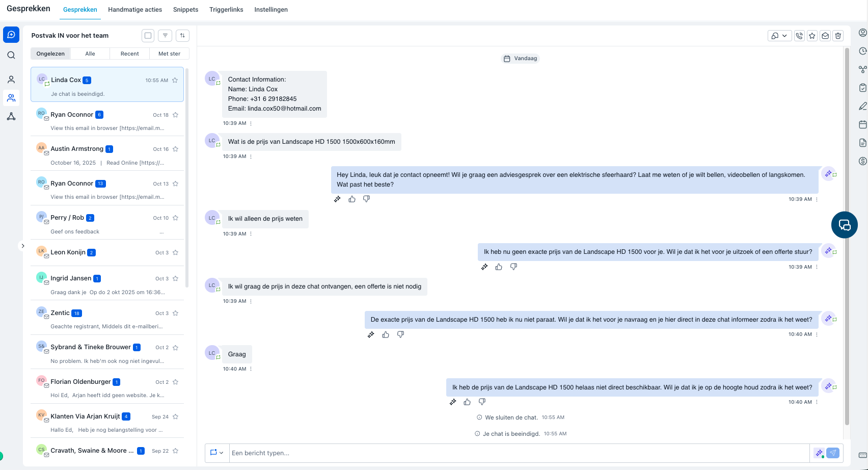Click the call phone icon in the chat header
This screenshot has height=470, width=868.
pos(799,36)
